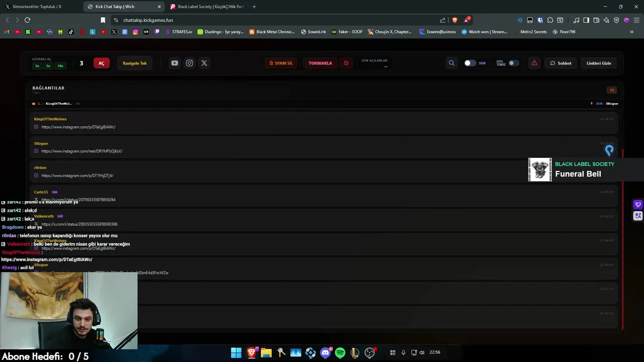Click the blue floating pin icon
The width and height of the screenshot is (644, 362).
pos(609,150)
